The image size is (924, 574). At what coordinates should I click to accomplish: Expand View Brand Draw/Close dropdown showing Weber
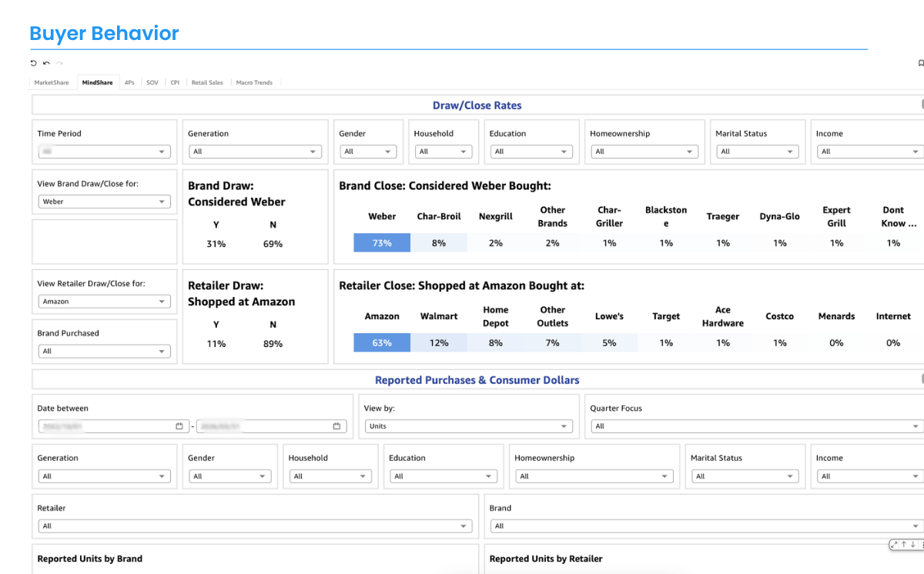104,202
